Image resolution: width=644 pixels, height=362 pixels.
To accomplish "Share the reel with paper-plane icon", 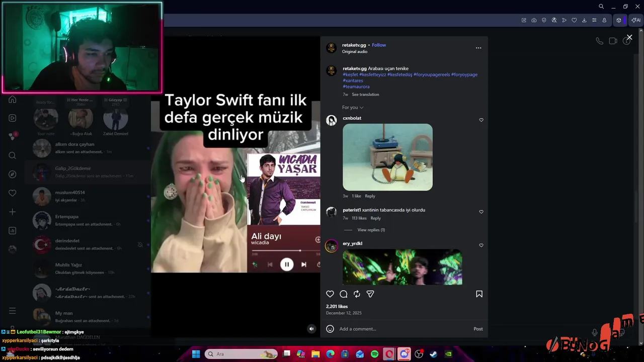I will [x=370, y=294].
